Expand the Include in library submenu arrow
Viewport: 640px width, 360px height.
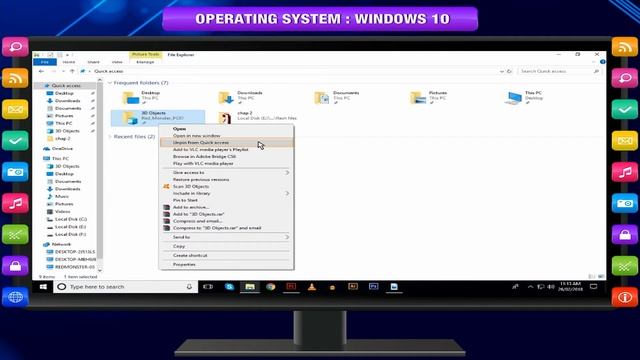point(287,193)
